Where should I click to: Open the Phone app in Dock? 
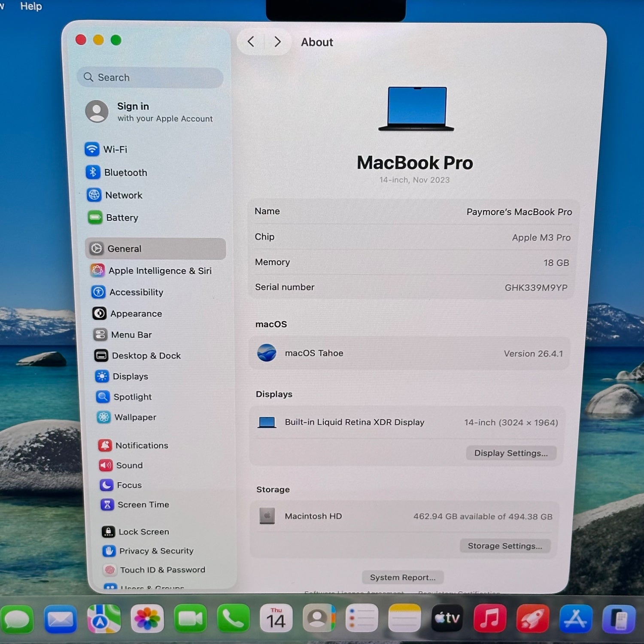tap(233, 619)
